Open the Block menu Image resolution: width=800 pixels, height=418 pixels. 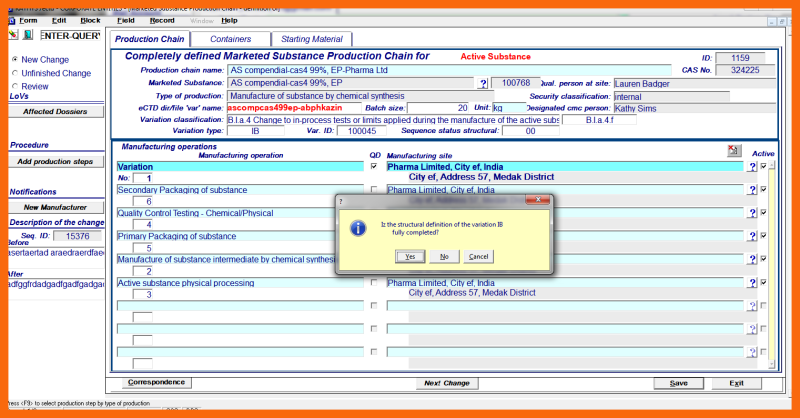pyautogui.click(x=90, y=20)
